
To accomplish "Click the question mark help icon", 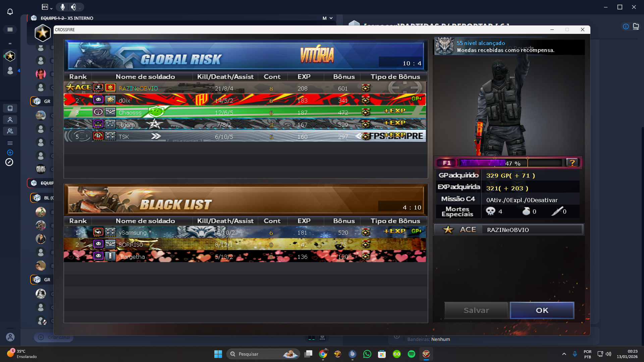I will click(572, 163).
